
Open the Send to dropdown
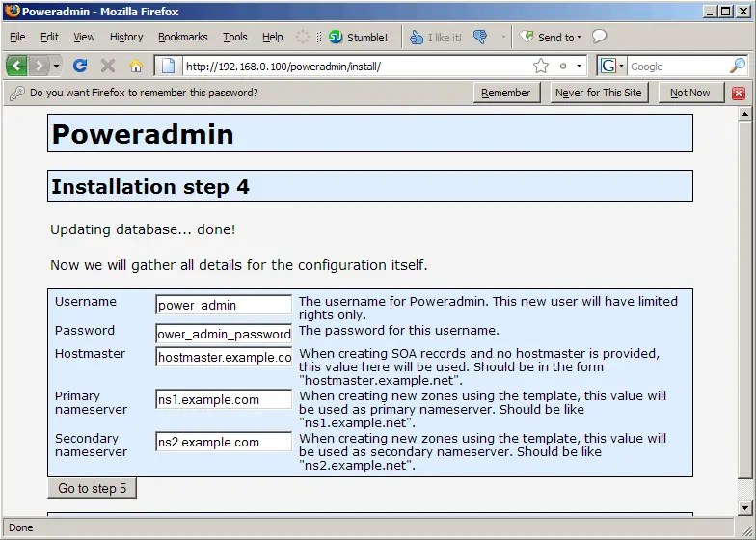click(550, 37)
